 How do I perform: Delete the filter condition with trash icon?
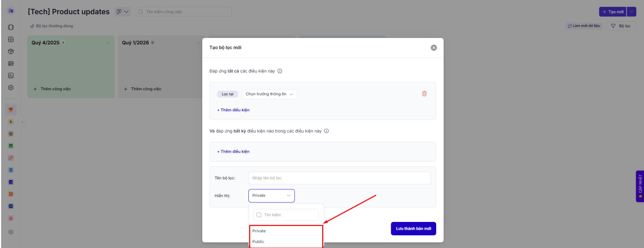[x=424, y=94]
